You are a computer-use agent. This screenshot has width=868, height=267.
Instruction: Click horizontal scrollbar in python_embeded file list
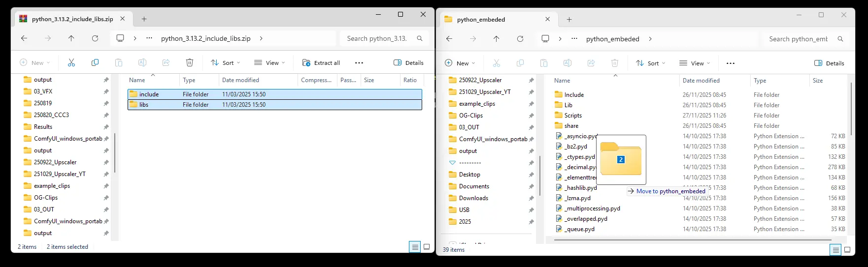coord(692,240)
